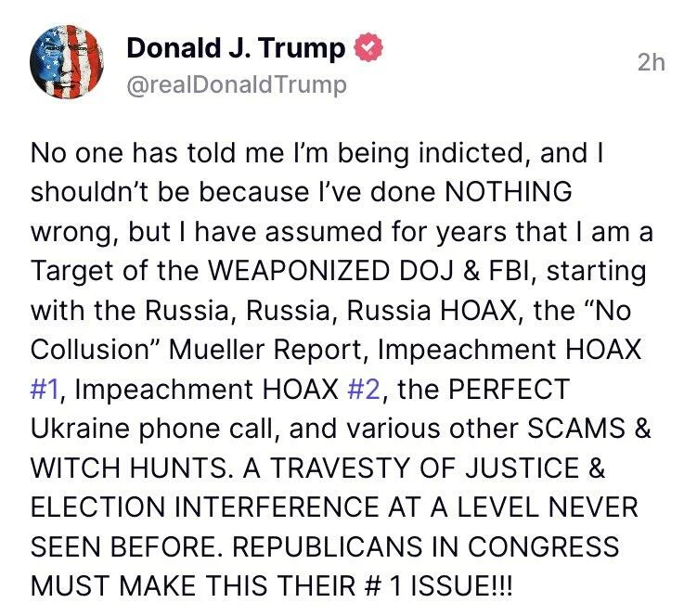
Task: Click the word JUSTICE in the post
Action: (522, 468)
